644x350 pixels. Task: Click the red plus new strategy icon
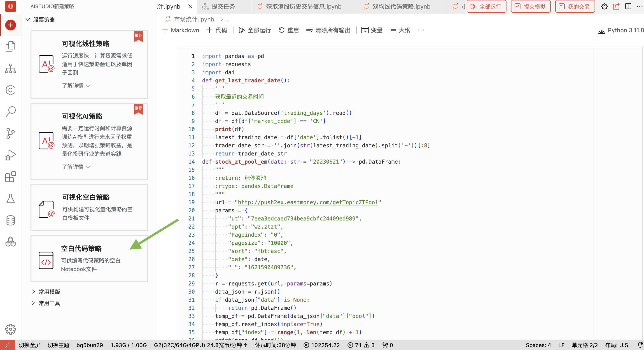(10, 25)
